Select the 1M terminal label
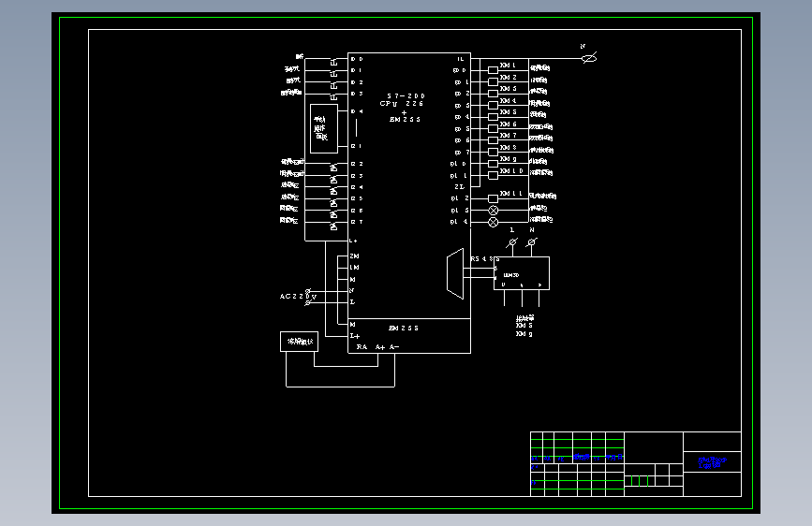This screenshot has height=526, width=812. point(354,268)
